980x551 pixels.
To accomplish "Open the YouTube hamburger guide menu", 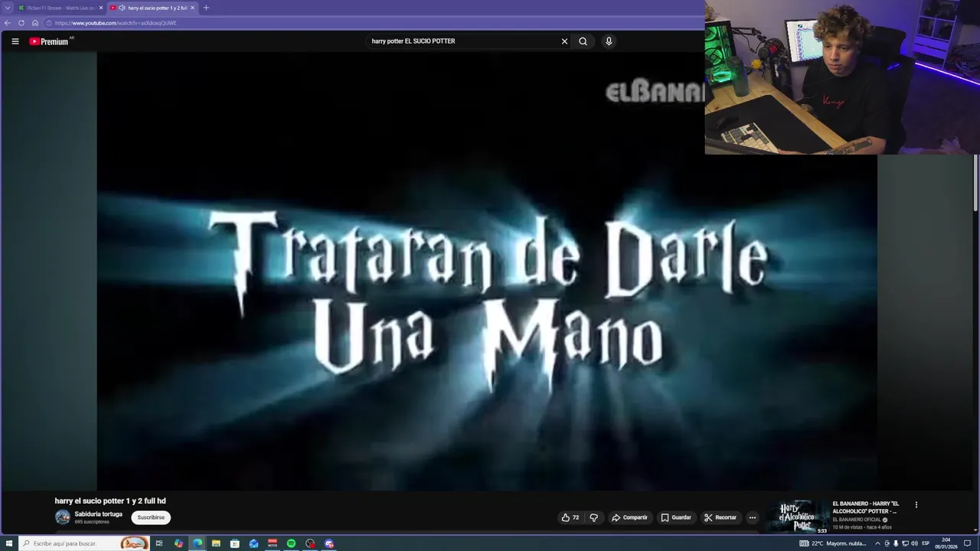I will (x=15, y=41).
